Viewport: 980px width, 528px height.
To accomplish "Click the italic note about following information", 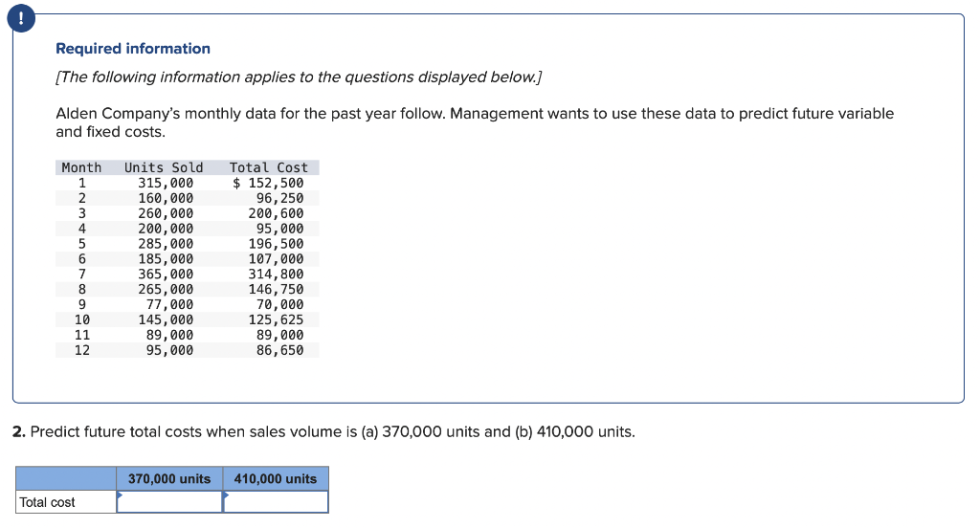I will [299, 77].
